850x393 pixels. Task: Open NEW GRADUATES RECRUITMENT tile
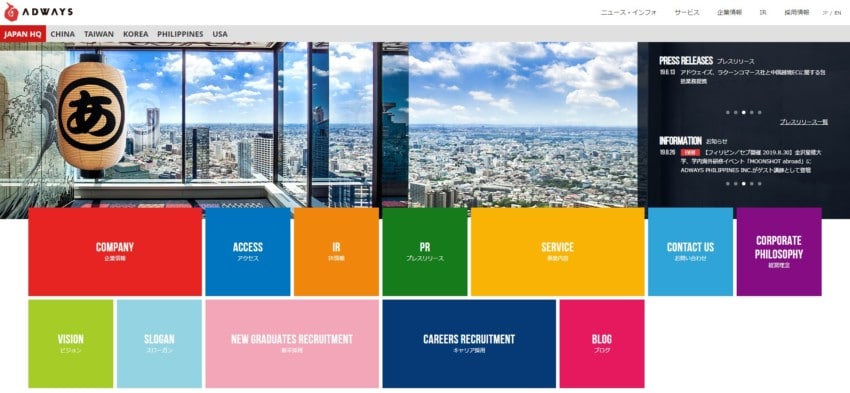tap(292, 344)
